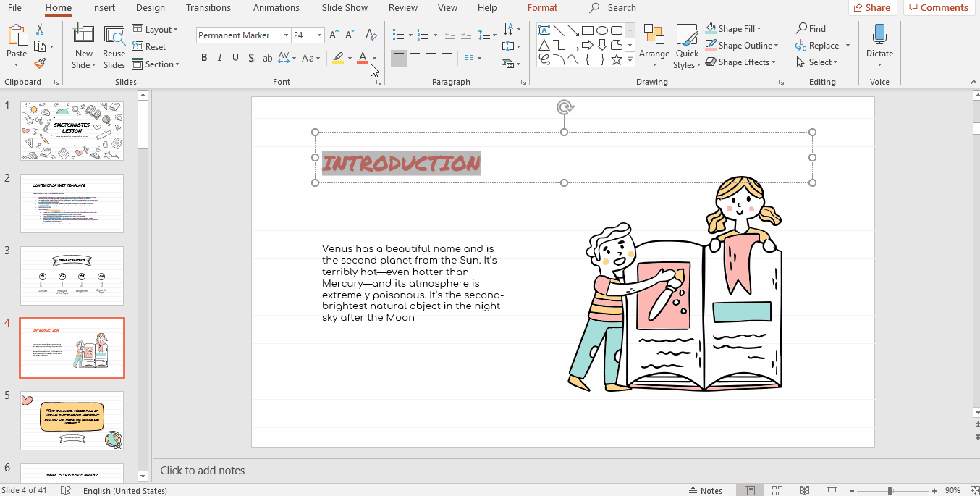Open the Dictate voice tool

(879, 43)
